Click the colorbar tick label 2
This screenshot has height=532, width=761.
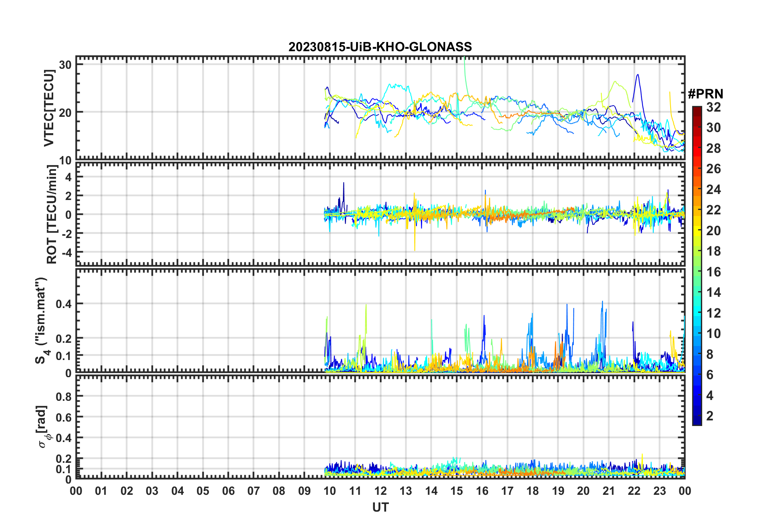pyautogui.click(x=710, y=416)
